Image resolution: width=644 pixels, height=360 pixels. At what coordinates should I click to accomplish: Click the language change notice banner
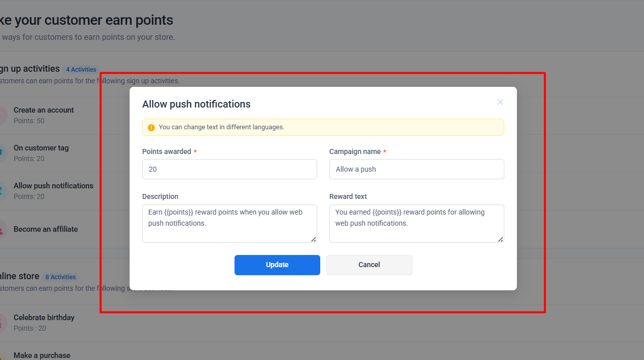tap(323, 127)
